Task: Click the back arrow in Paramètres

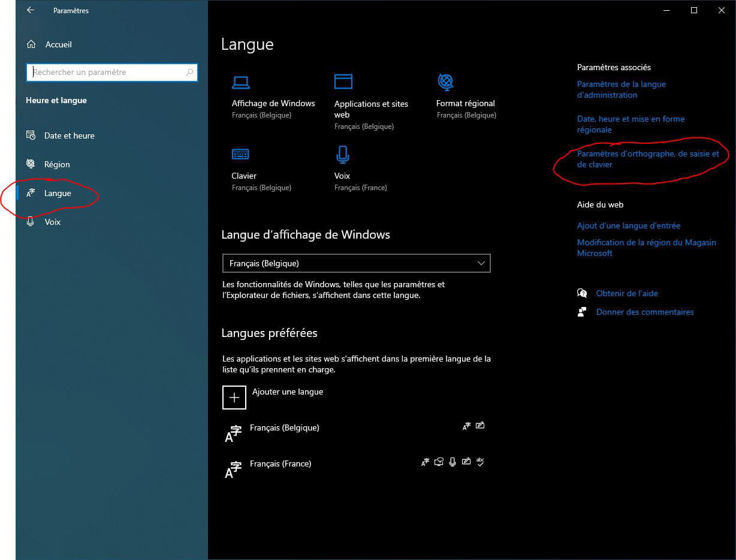Action: tap(31, 10)
